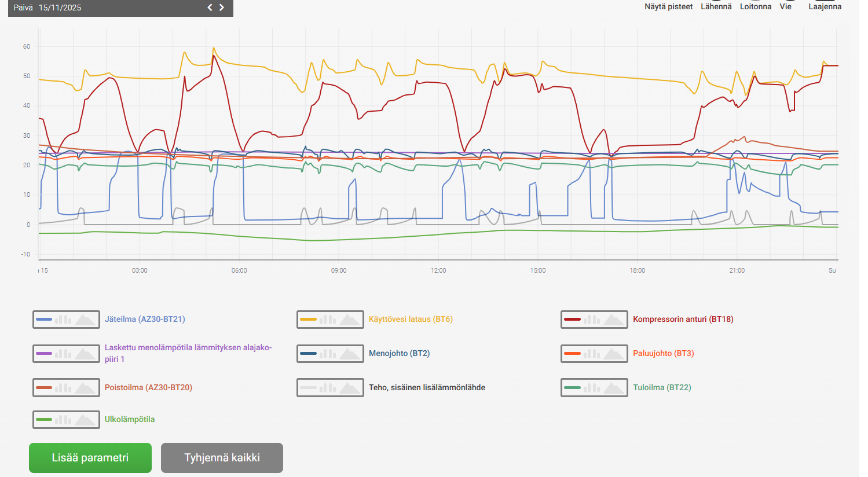Viewport: 868px width, 477px height.
Task: Set Menojohto (BT2) to area chart icon
Action: click(349, 354)
